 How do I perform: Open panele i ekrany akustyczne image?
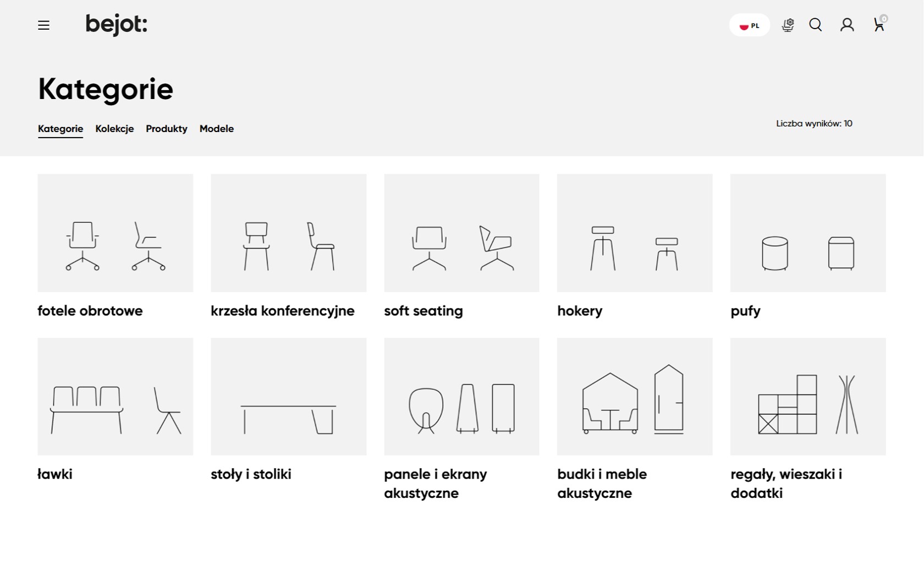tap(461, 397)
